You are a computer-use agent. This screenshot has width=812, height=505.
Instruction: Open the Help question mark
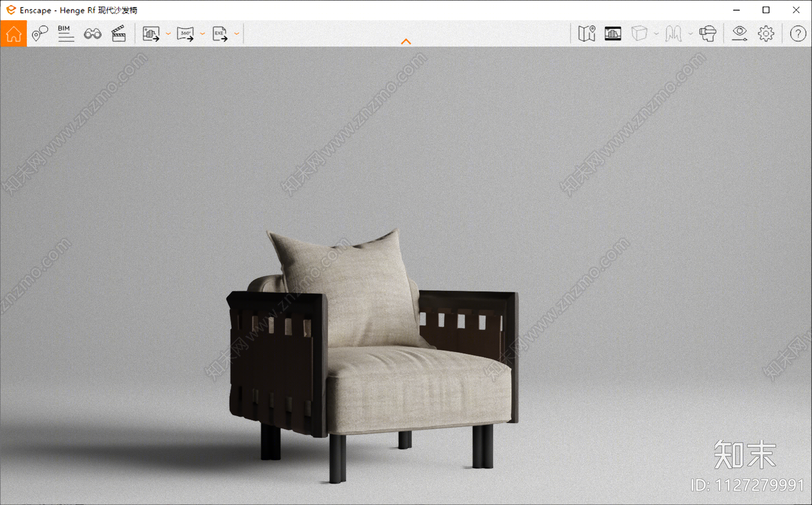(798, 34)
